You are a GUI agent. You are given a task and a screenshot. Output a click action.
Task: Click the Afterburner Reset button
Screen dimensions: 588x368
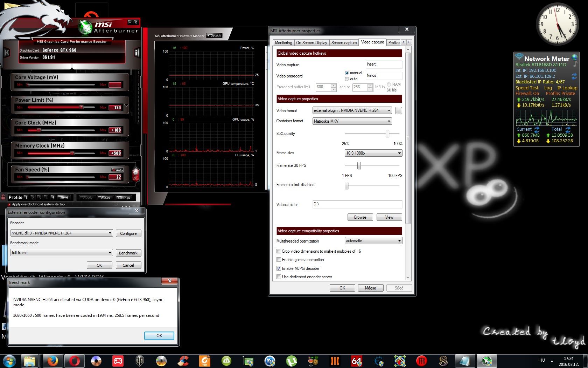coord(106,198)
